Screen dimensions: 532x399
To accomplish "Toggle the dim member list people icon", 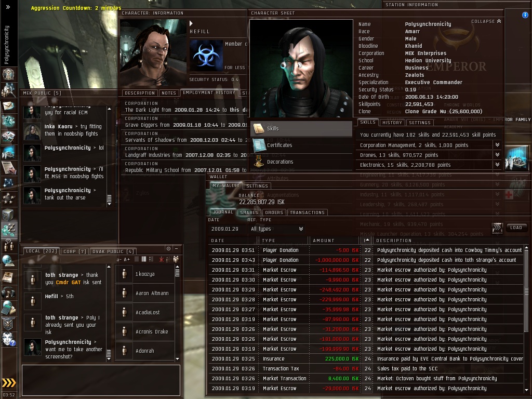I will tap(169, 259).
